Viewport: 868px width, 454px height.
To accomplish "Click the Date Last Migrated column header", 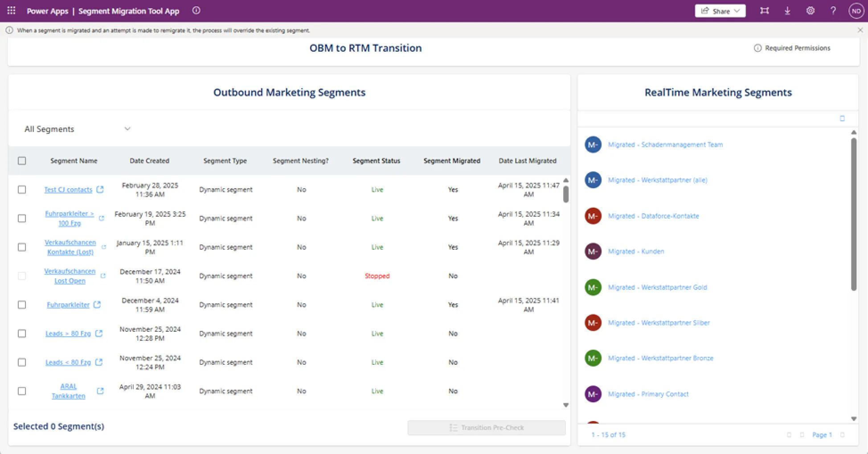I will pos(528,161).
